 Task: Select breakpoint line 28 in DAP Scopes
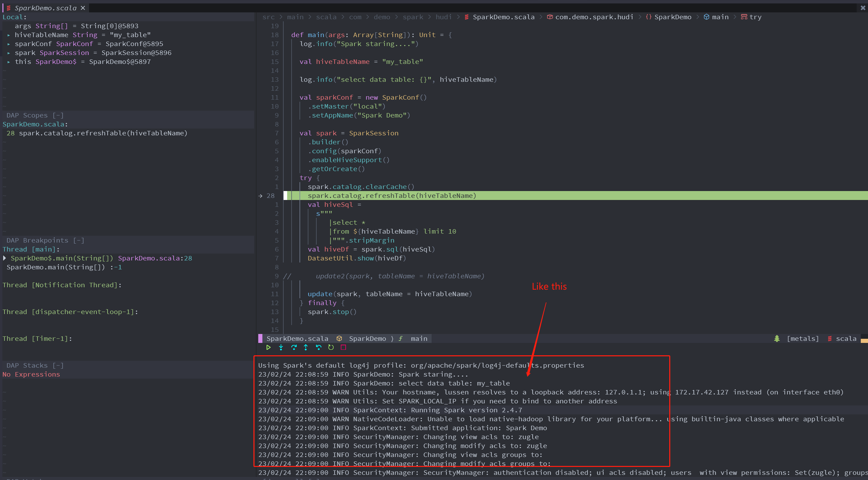point(97,133)
